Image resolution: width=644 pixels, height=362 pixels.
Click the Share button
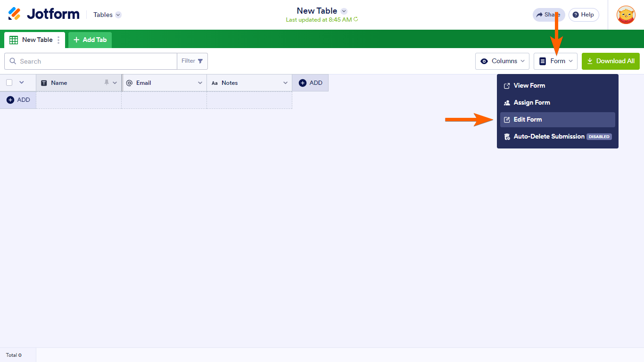(x=548, y=15)
